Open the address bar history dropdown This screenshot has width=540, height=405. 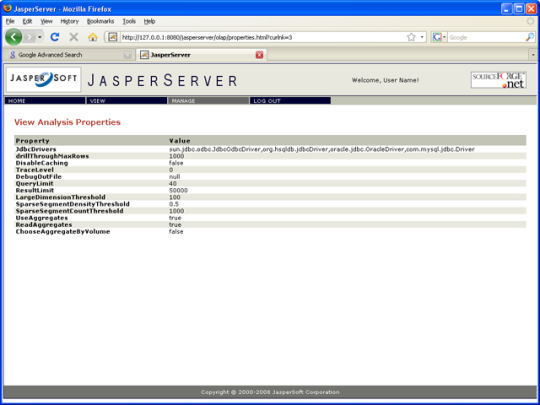[422, 37]
